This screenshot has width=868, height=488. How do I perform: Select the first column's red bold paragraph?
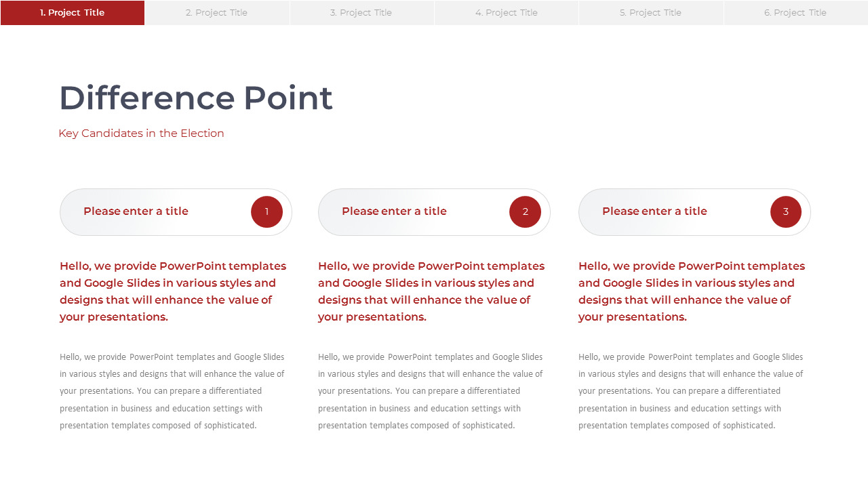[x=173, y=291]
